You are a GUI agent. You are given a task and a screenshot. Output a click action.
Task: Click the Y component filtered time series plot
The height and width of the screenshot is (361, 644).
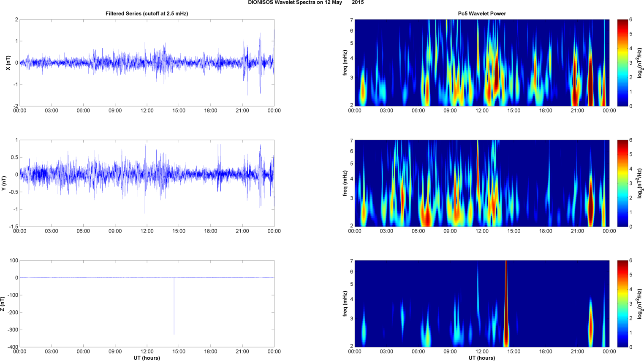tap(147, 183)
